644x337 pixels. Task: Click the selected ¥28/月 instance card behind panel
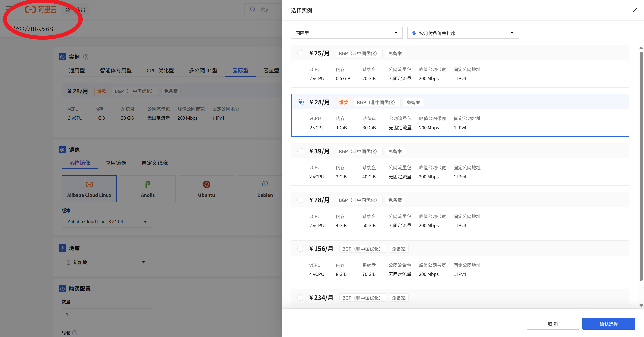pyautogui.click(x=172, y=106)
